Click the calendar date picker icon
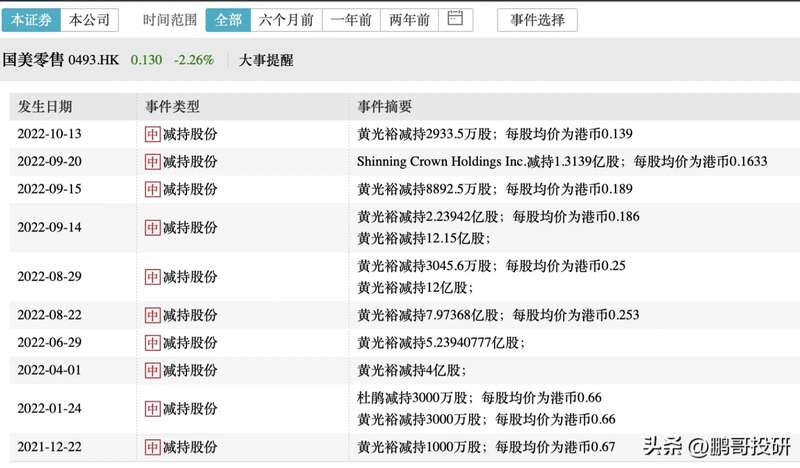The height and width of the screenshot is (468, 800). tap(456, 19)
